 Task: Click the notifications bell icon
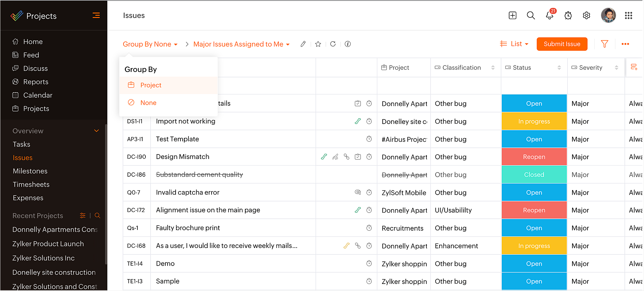coord(549,15)
